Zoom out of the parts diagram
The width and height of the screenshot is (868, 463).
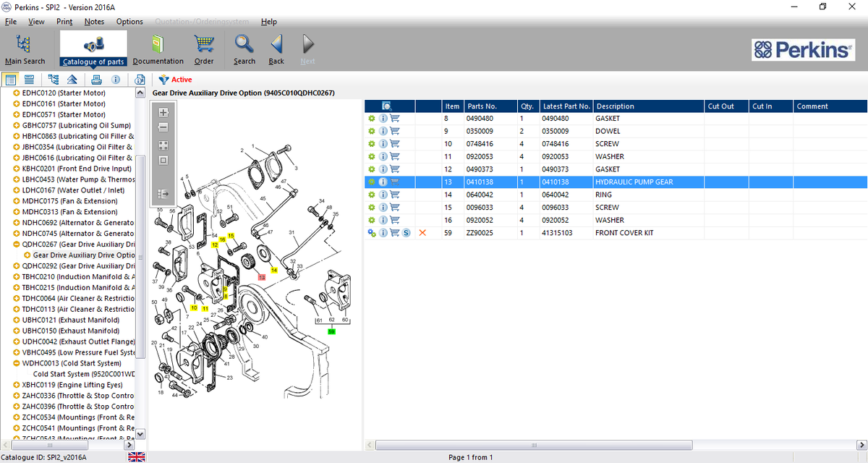(163, 127)
